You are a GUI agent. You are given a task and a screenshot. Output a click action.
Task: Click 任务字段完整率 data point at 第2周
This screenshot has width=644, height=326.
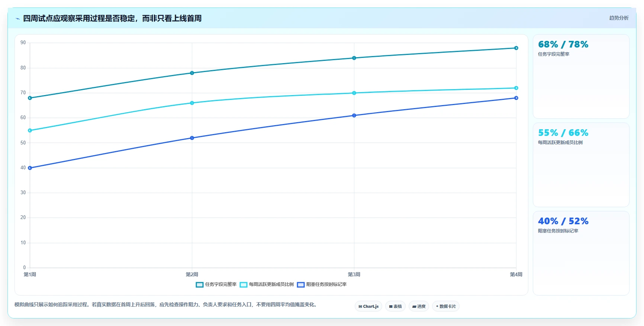tap(192, 73)
